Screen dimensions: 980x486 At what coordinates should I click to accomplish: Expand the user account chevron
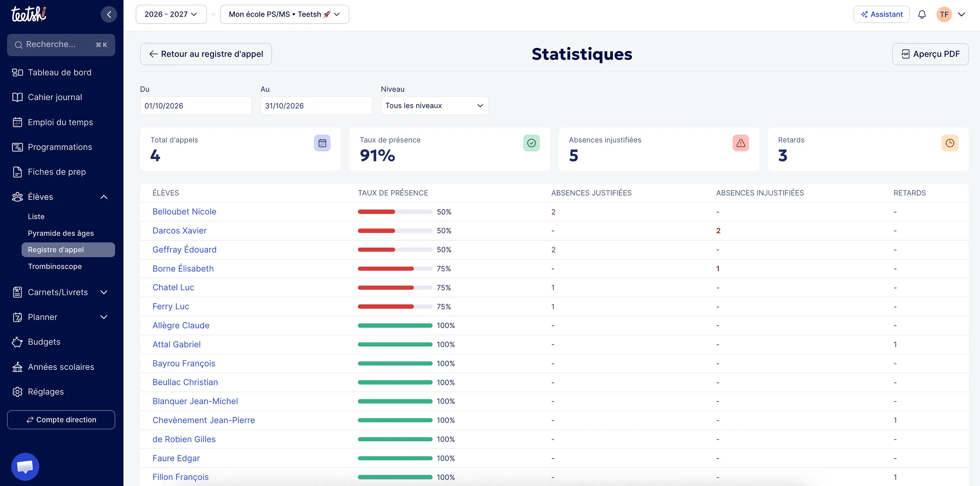tap(962, 14)
